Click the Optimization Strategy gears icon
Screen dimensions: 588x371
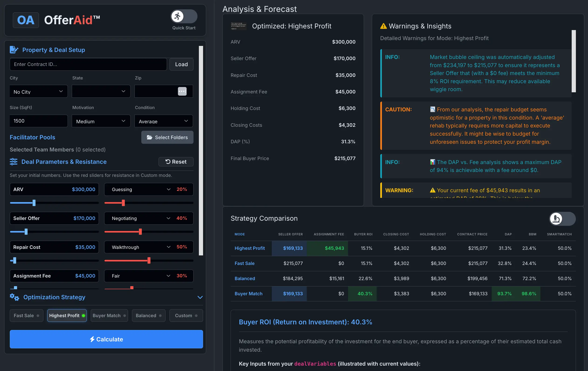coord(14,297)
